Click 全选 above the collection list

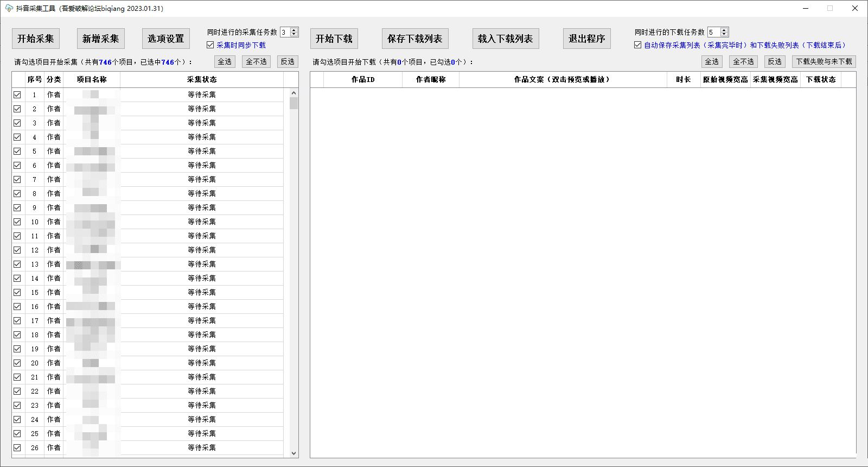coord(225,61)
